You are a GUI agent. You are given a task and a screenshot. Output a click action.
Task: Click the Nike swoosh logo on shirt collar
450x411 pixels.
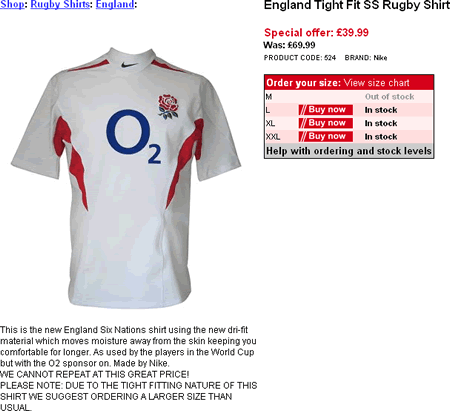pyautogui.click(x=129, y=65)
